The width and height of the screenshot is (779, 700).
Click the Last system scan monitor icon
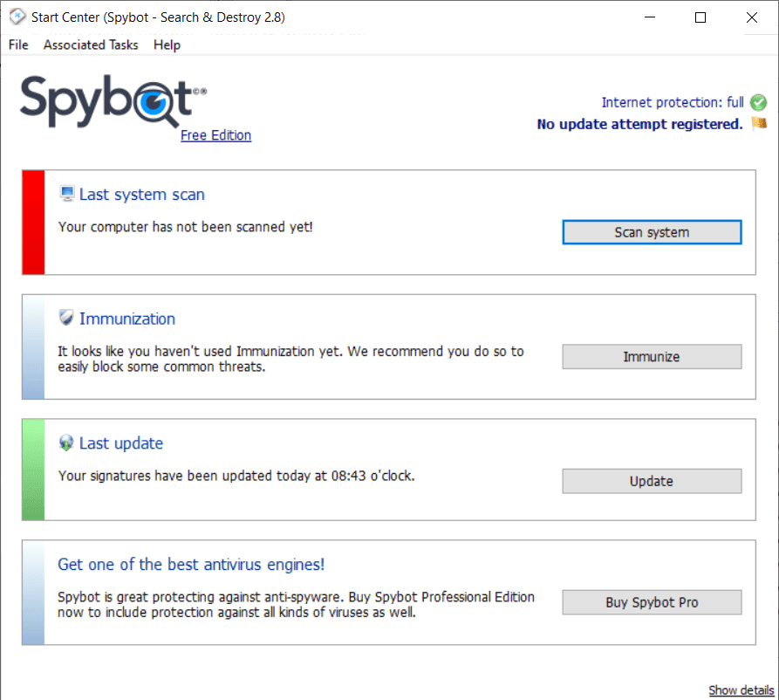(x=66, y=194)
